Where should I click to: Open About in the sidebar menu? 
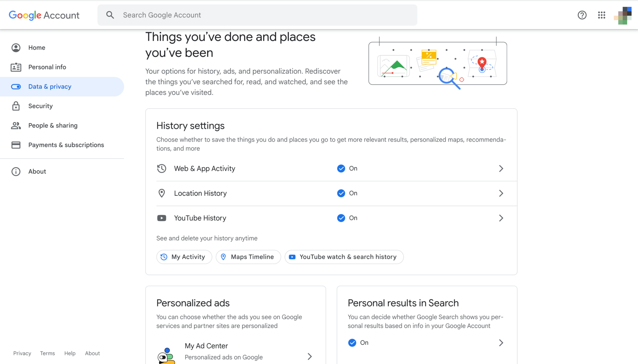click(x=62, y=171)
